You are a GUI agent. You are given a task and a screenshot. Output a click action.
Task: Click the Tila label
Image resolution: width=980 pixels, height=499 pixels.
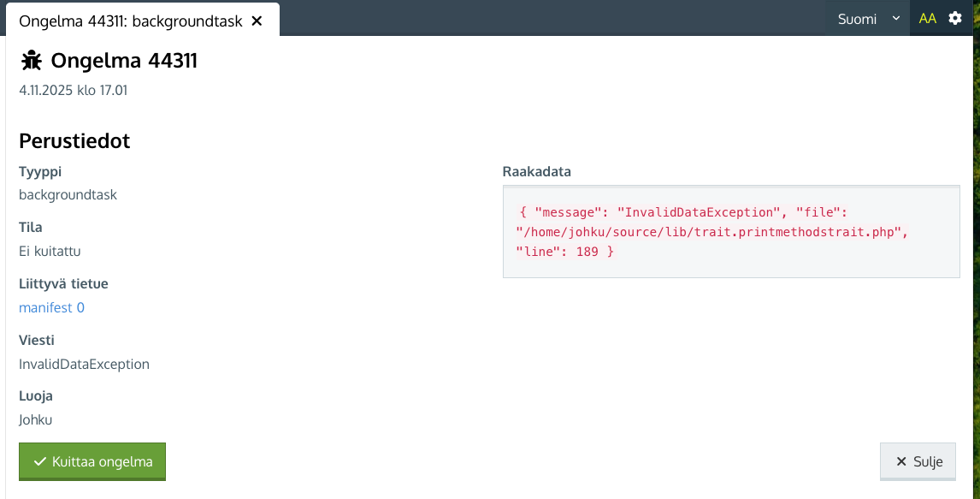[31, 227]
